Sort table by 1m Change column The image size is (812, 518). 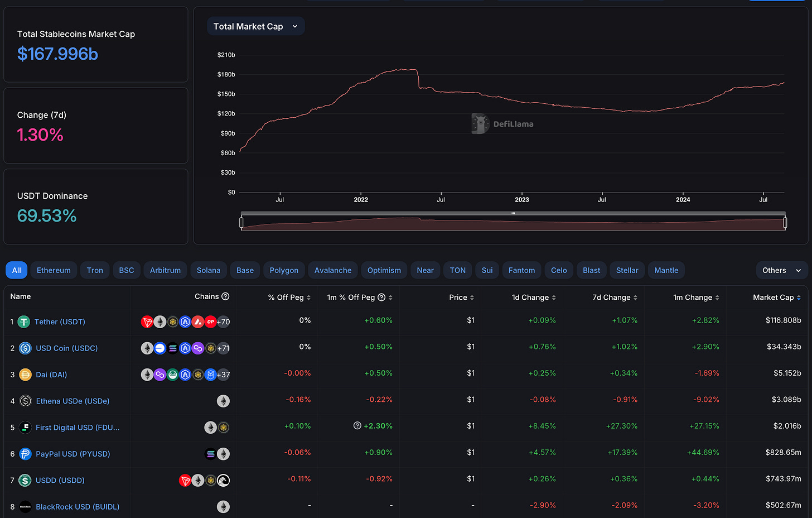(696, 298)
